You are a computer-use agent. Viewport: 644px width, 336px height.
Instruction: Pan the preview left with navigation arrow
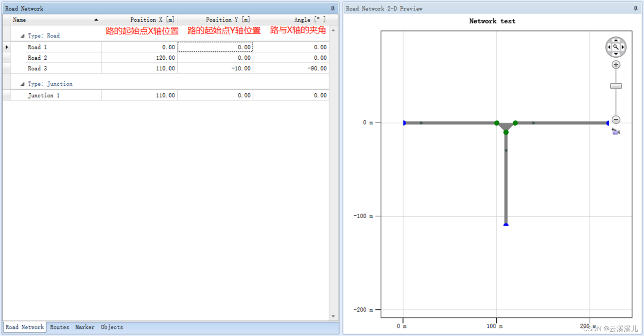tap(609, 47)
